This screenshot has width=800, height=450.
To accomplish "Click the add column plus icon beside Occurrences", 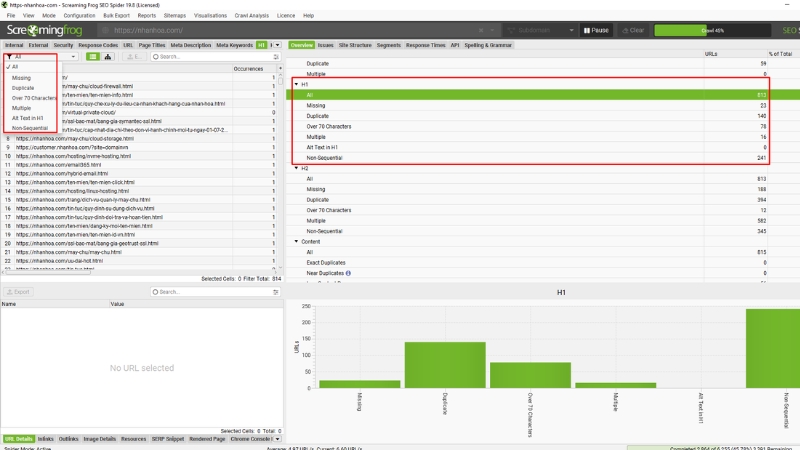I will (280, 68).
